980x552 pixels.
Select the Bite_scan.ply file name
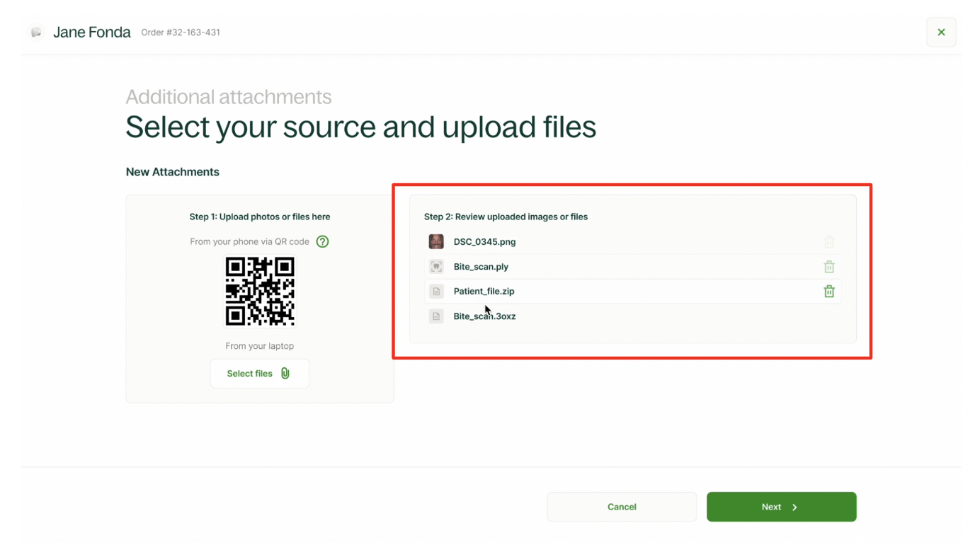coord(481,267)
